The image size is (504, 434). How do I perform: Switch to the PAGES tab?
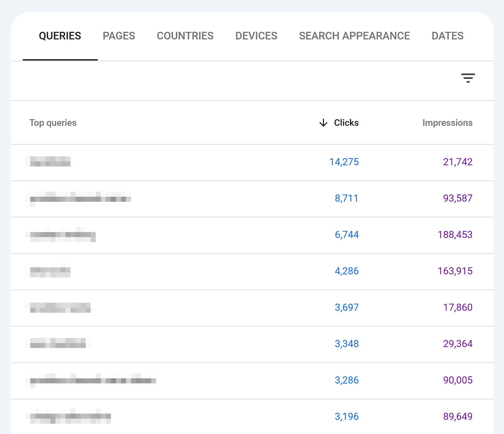(119, 36)
